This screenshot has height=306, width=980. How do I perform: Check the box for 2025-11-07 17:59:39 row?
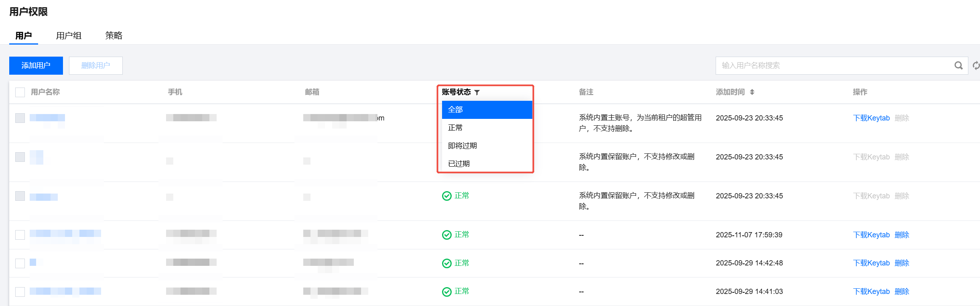click(x=20, y=235)
